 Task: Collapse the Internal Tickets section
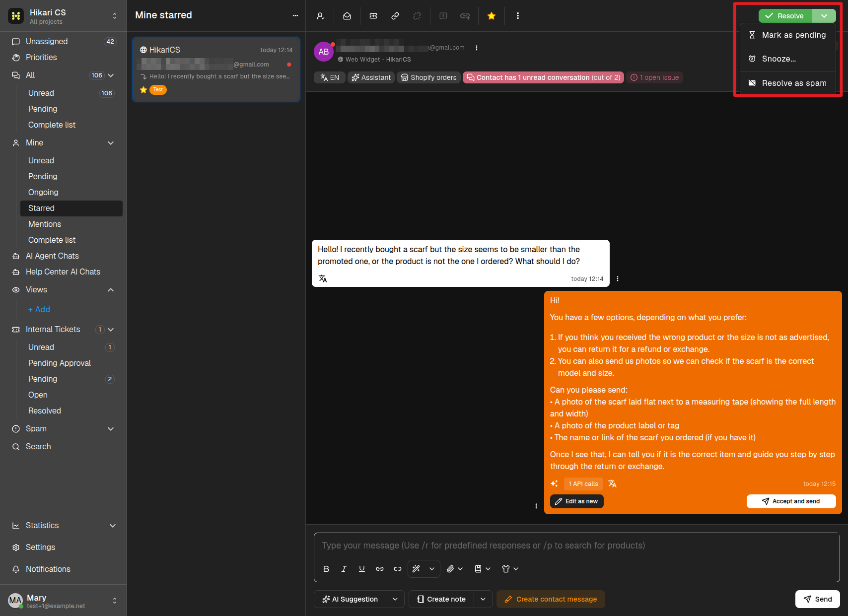coord(111,330)
